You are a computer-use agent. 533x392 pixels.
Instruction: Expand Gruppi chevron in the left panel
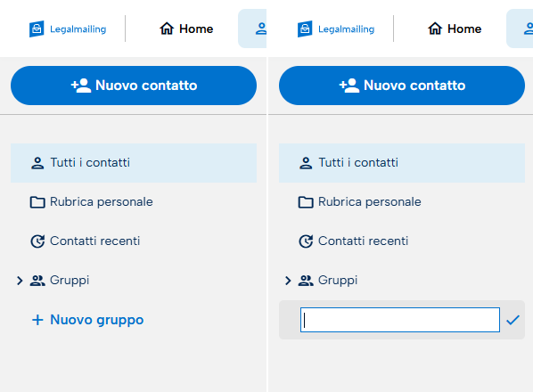pyautogui.click(x=20, y=281)
